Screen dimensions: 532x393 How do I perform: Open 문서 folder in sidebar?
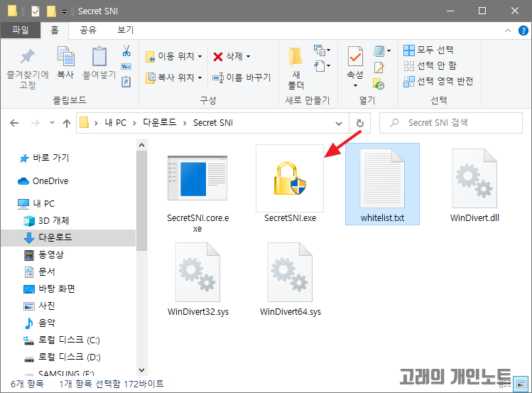(39, 271)
